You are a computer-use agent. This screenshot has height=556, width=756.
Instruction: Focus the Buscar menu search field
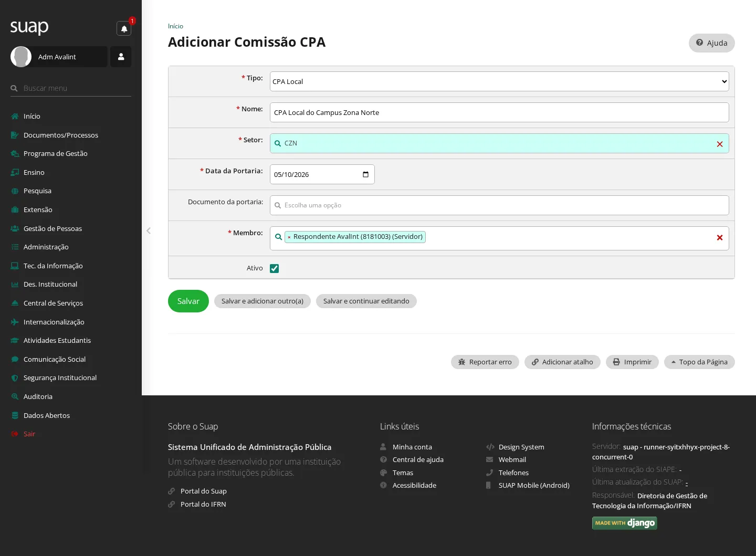pyautogui.click(x=71, y=88)
